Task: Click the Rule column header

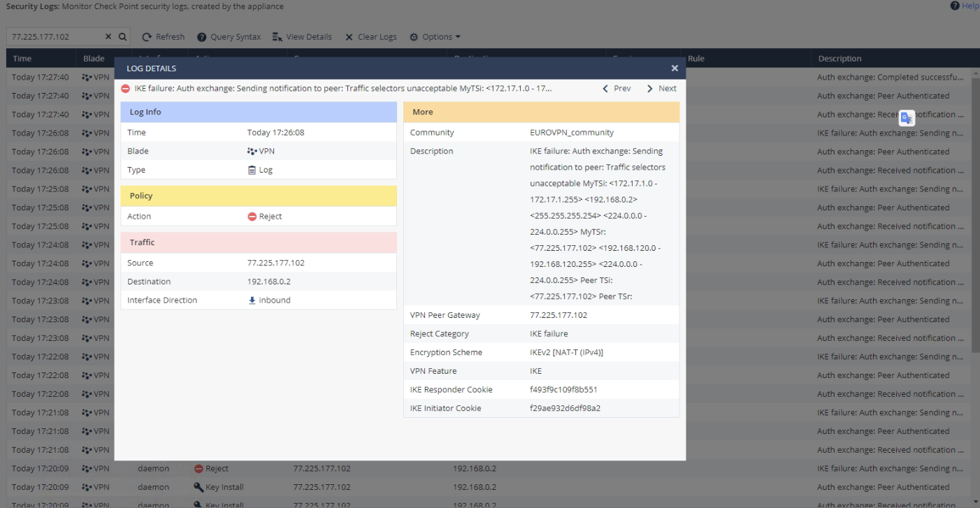Action: click(696, 58)
